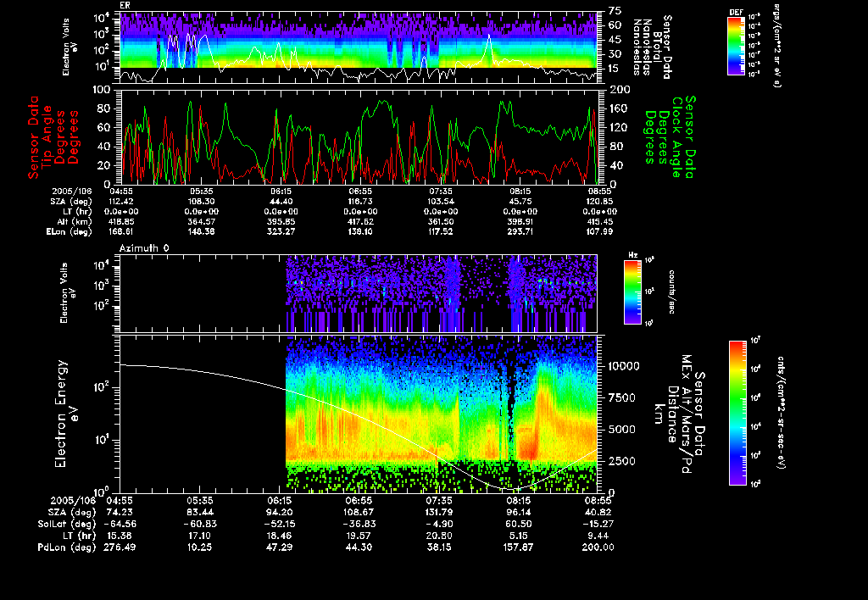The image size is (868, 600).
Task: Click the 'LT (hr)' header in bottom table
Action: pos(81,536)
